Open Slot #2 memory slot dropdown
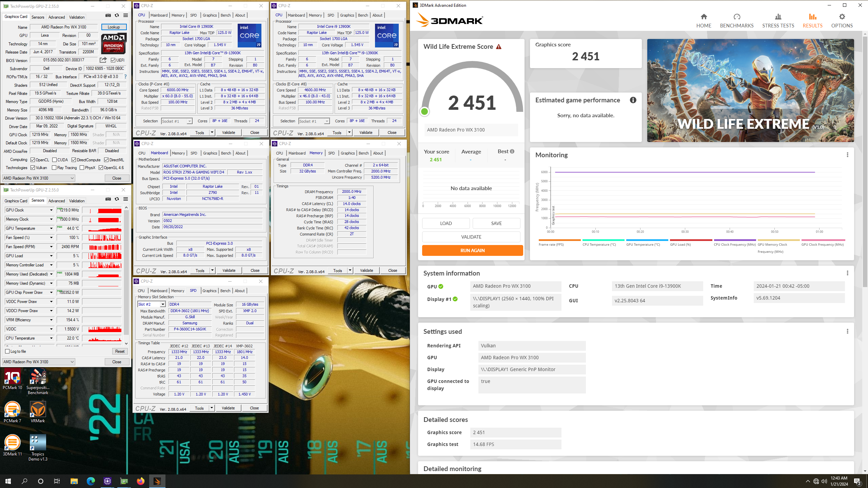 pos(152,304)
